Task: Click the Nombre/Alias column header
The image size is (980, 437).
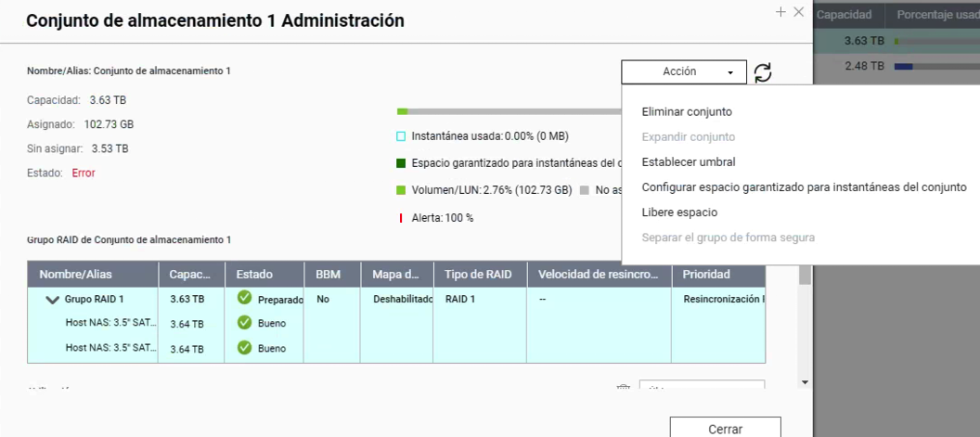Action: [x=70, y=275]
